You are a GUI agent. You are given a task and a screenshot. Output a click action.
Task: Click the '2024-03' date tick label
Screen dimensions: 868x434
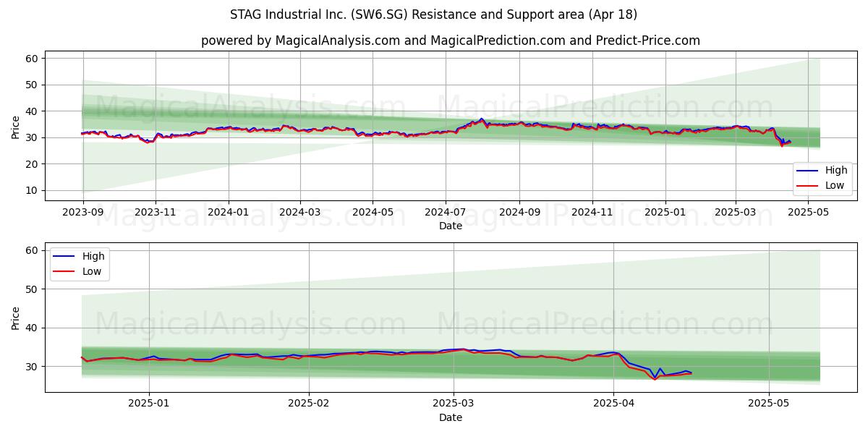click(x=299, y=213)
